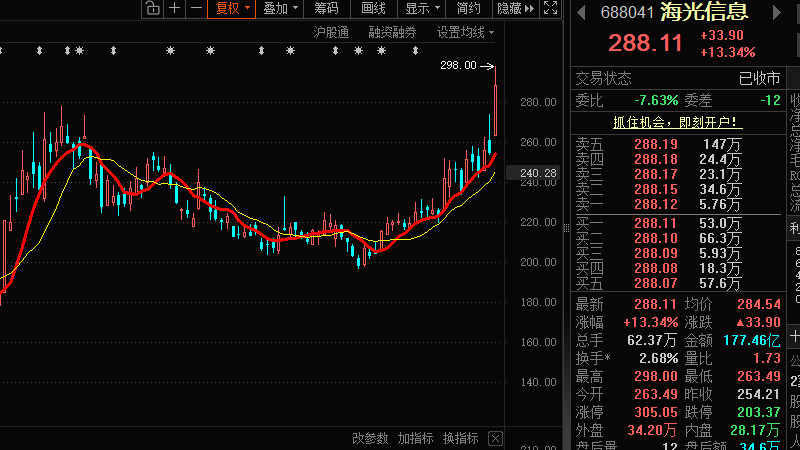The width and height of the screenshot is (800, 450).
Task: Click the last up-down arrow event marker
Action: 415,51
